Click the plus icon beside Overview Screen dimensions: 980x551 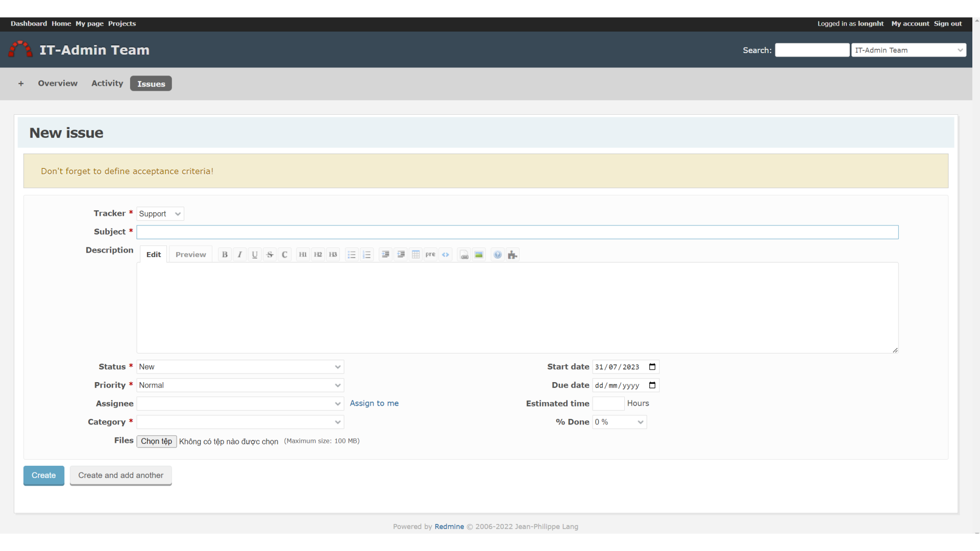[21, 84]
